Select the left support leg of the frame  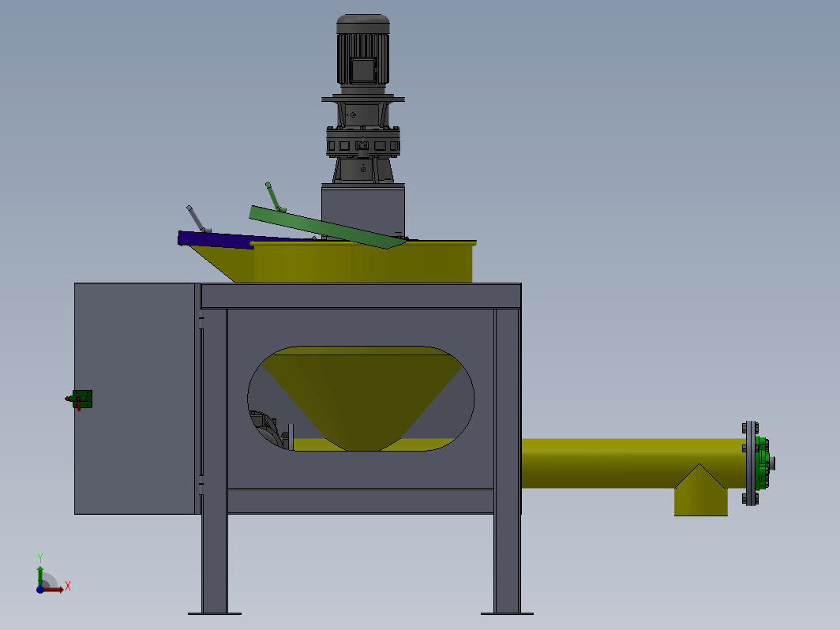[x=214, y=461]
